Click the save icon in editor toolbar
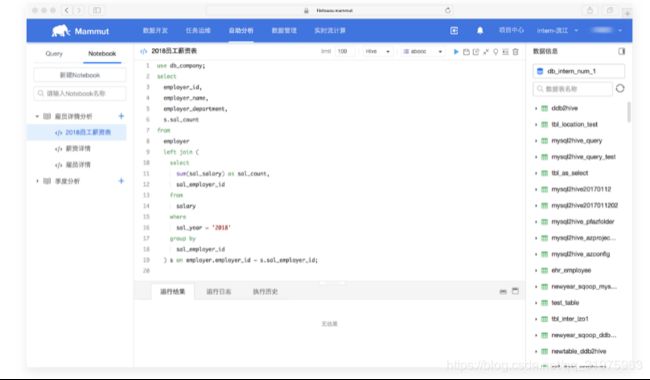The height and width of the screenshot is (380, 650). 466,52
